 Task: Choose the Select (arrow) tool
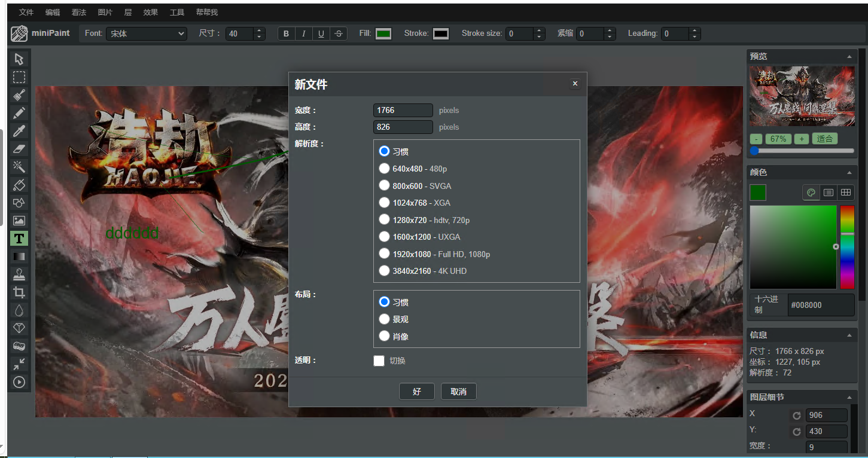(19, 59)
